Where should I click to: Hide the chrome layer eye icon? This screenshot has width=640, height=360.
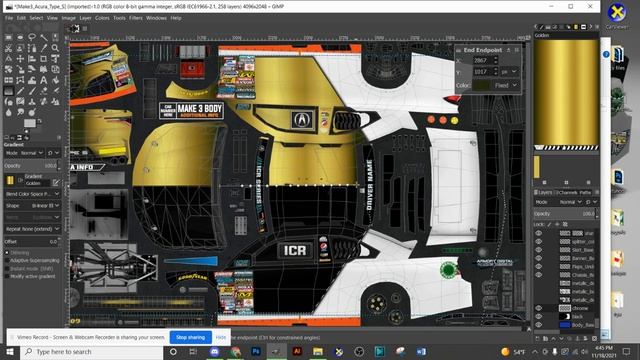click(539, 308)
